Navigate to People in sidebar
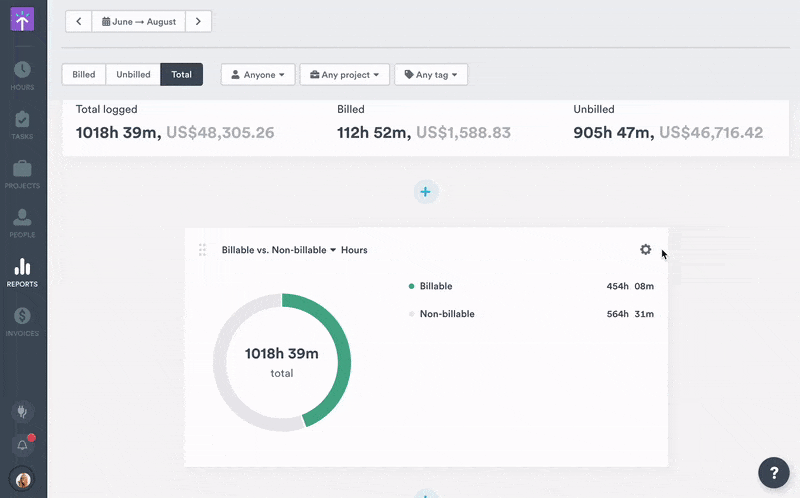Screen dimensions: 800x498 (x=22, y=222)
